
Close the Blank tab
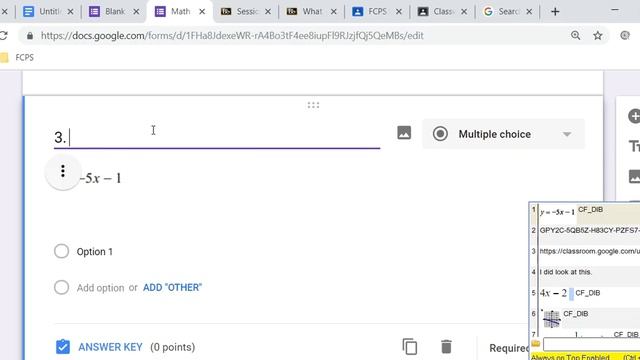tap(136, 12)
